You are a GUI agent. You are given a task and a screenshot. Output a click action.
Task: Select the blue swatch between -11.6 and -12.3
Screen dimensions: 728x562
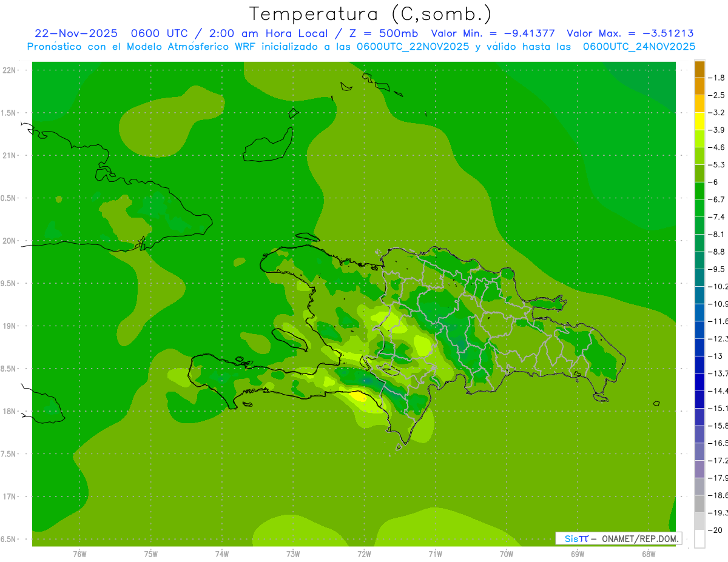tap(699, 330)
